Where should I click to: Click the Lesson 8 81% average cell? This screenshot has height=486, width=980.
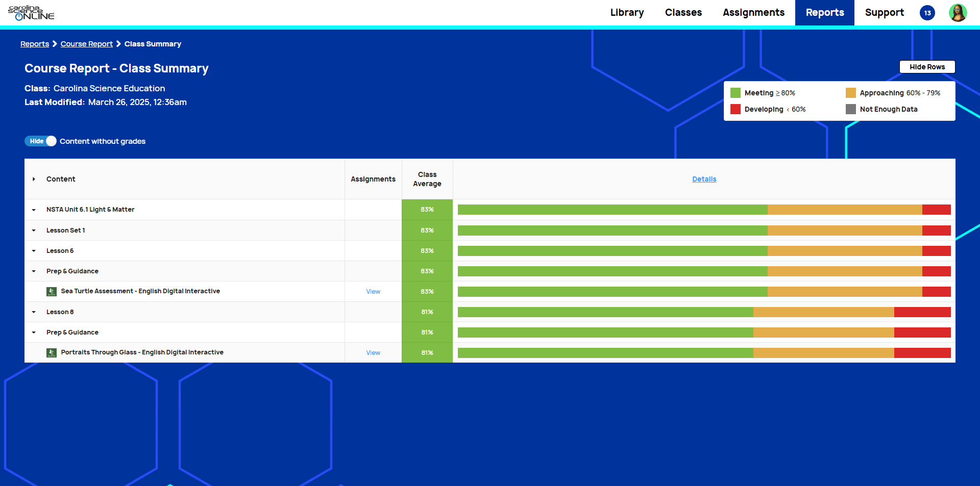(x=427, y=312)
